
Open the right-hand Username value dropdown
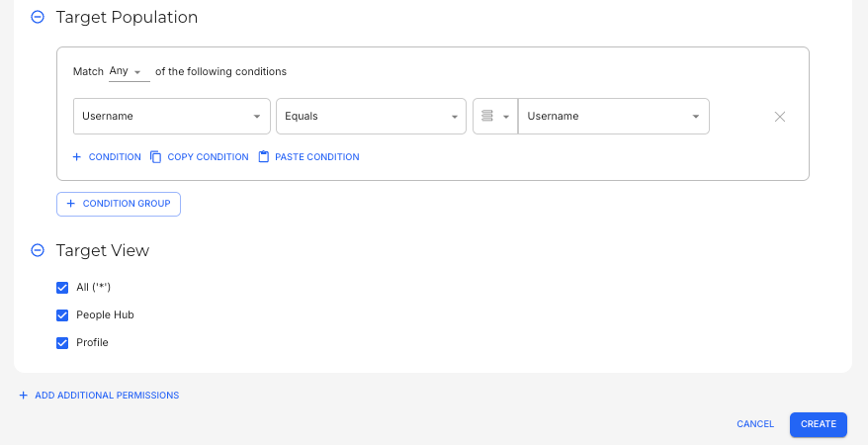click(613, 117)
